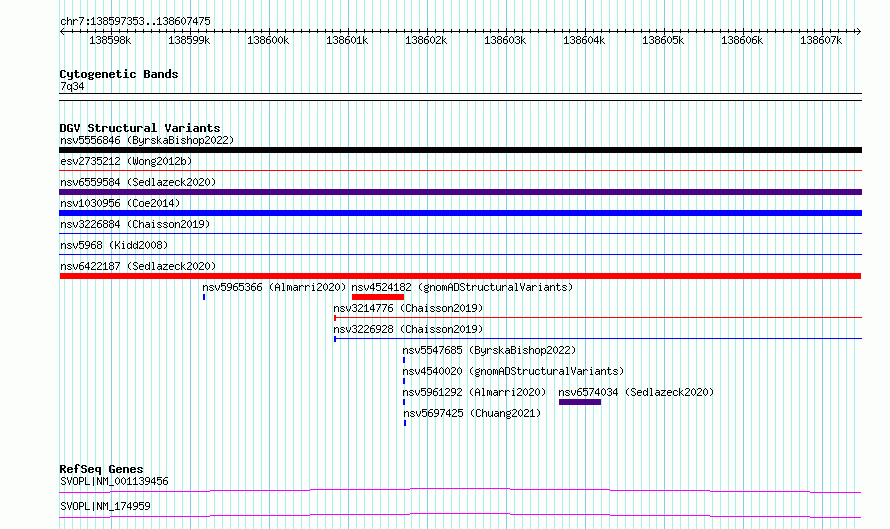Click the cytogenetic band 7q34 bar
This screenshot has height=529, width=890.
460,97
